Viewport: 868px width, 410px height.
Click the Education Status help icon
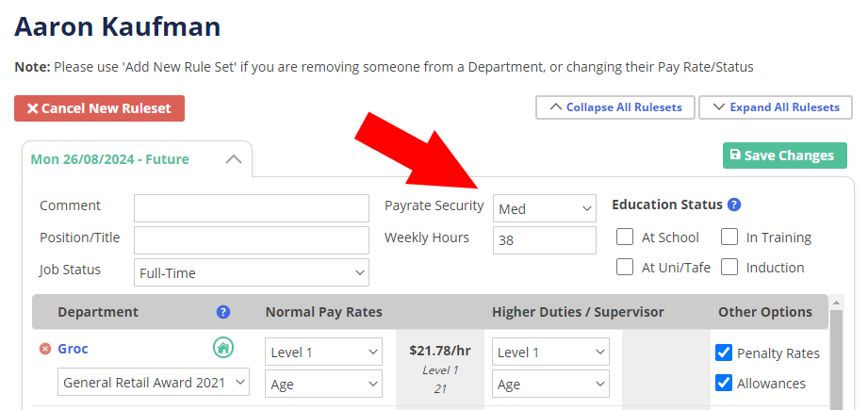pos(734,205)
